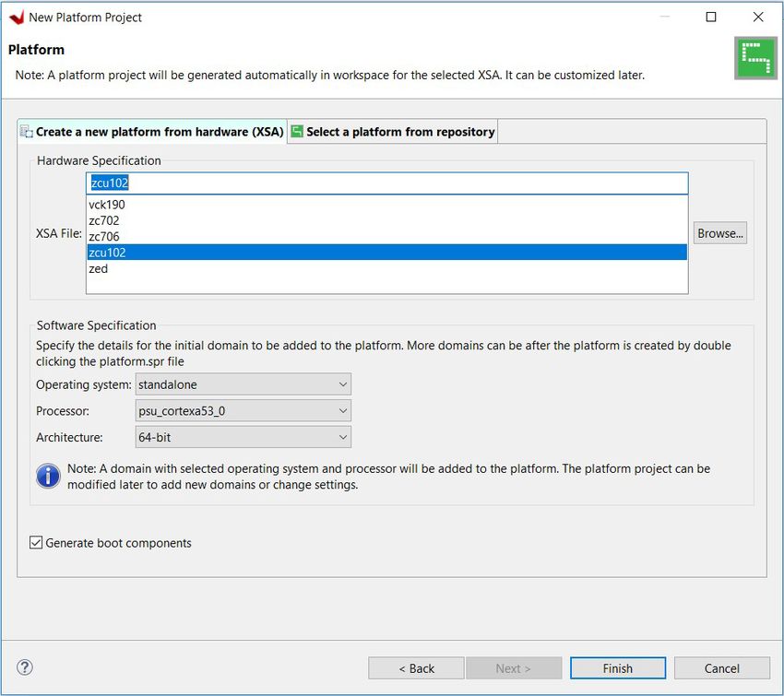Click the Finish button
Screen dimensions: 784x696
[x=617, y=668]
